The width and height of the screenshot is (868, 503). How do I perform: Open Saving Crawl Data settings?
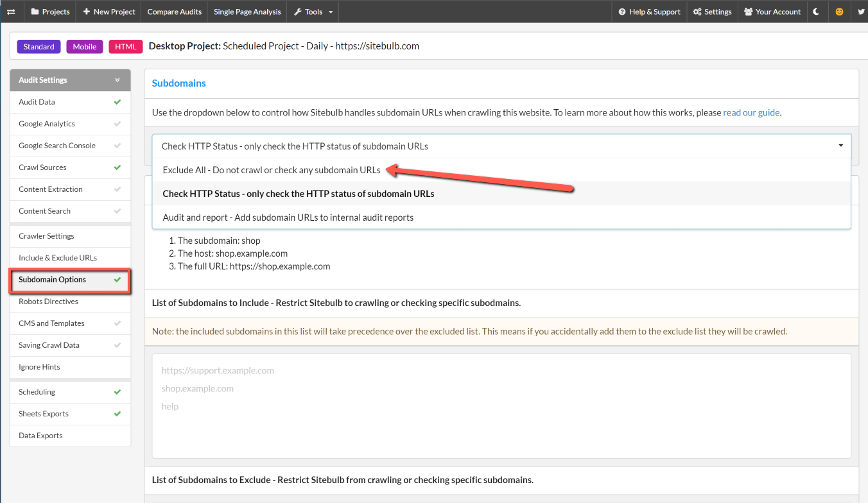pos(70,345)
